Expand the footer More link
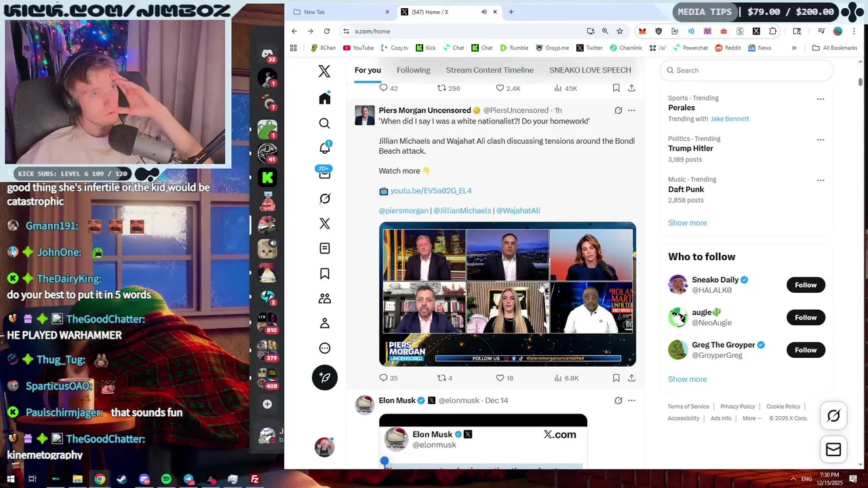Viewport: 868px width, 488px height. (x=752, y=418)
